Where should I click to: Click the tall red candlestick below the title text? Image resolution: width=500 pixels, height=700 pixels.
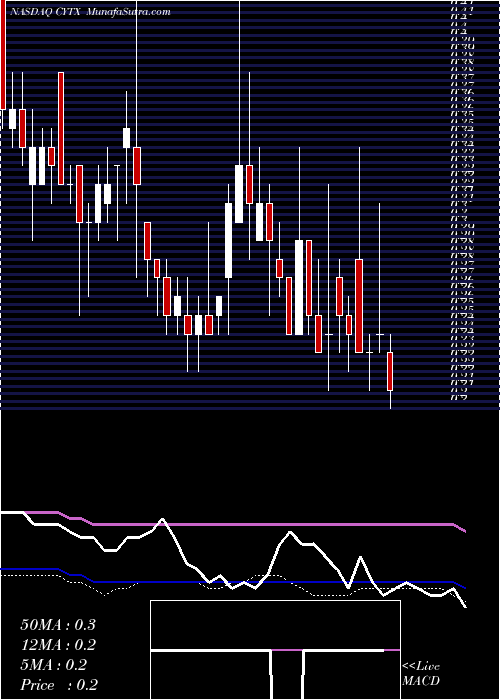point(61,128)
